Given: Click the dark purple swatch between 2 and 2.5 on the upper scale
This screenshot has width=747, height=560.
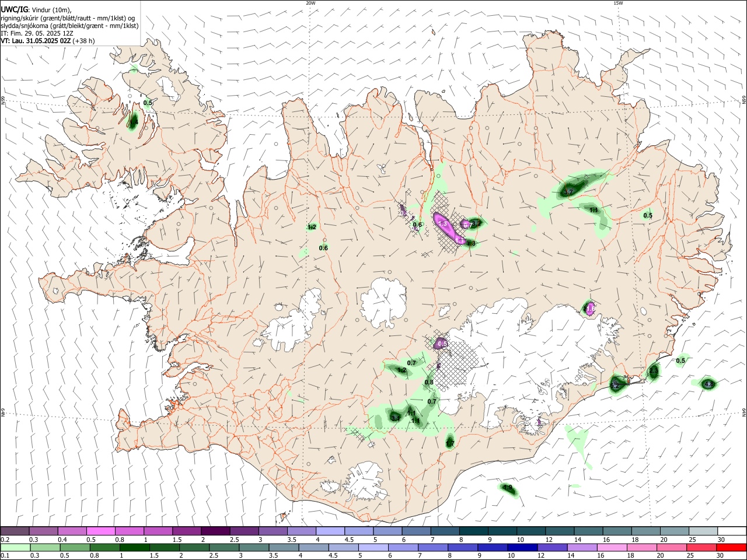Looking at the screenshot, I should pos(215,531).
